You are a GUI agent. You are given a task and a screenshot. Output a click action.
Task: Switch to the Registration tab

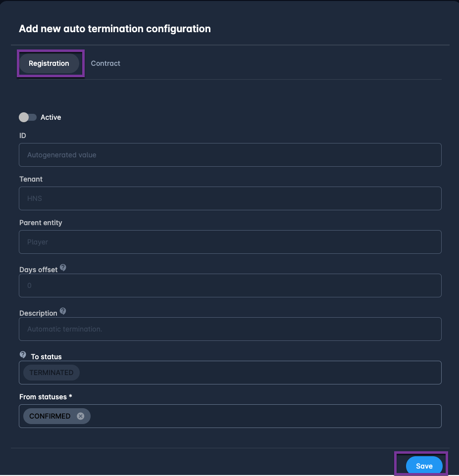[x=49, y=63]
